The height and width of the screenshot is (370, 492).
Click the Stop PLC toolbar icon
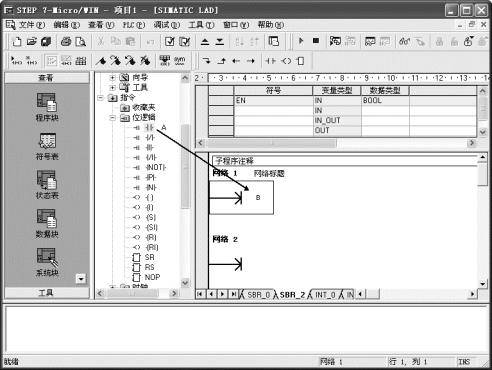[x=316, y=41]
